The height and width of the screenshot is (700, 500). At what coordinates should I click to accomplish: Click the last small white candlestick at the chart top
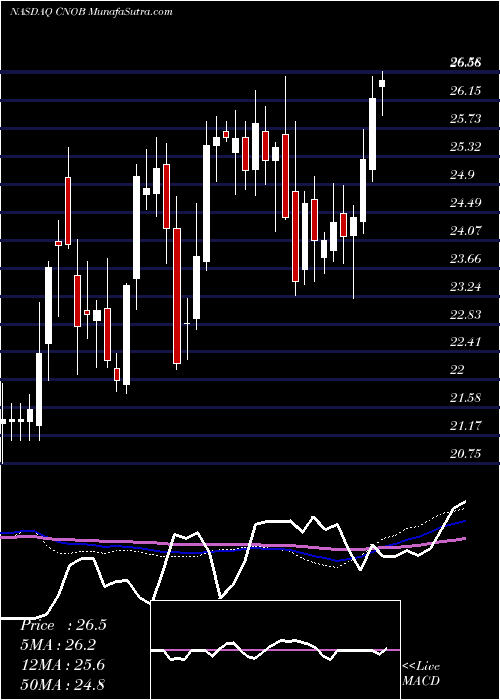coord(382,83)
